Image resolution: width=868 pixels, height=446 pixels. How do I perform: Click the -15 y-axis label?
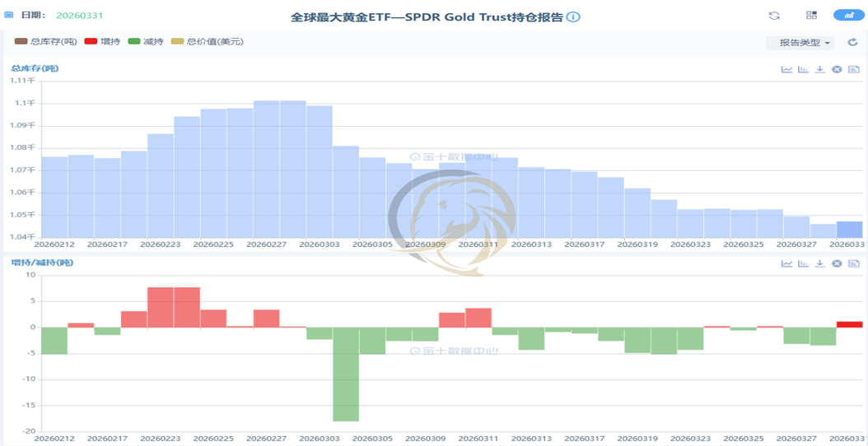pos(30,406)
